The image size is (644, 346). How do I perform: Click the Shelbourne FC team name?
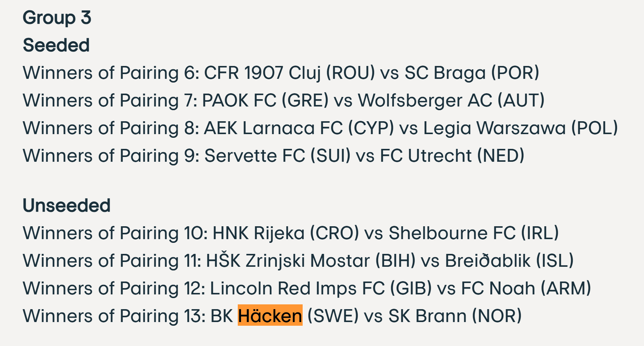452,233
